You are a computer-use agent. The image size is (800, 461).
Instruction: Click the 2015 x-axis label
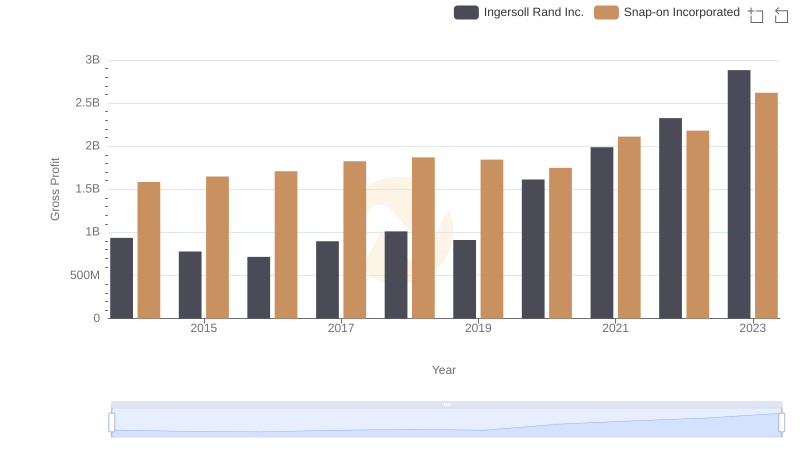[x=204, y=328]
